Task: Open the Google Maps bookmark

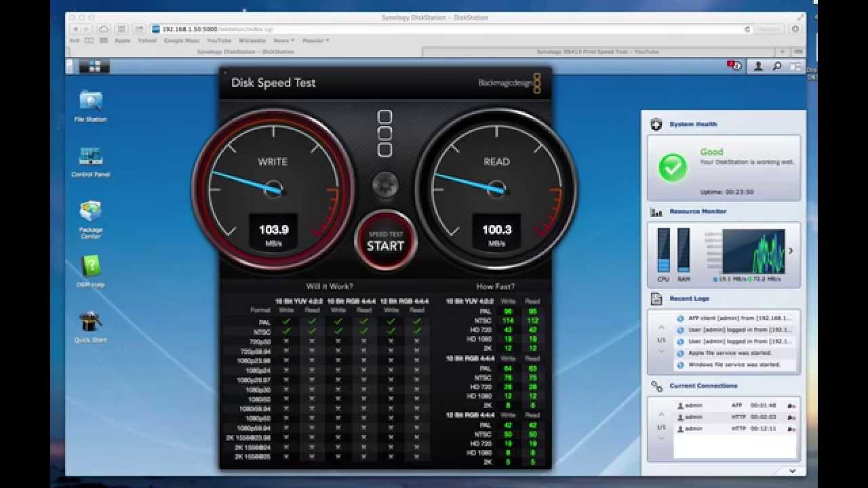Action: pyautogui.click(x=182, y=41)
